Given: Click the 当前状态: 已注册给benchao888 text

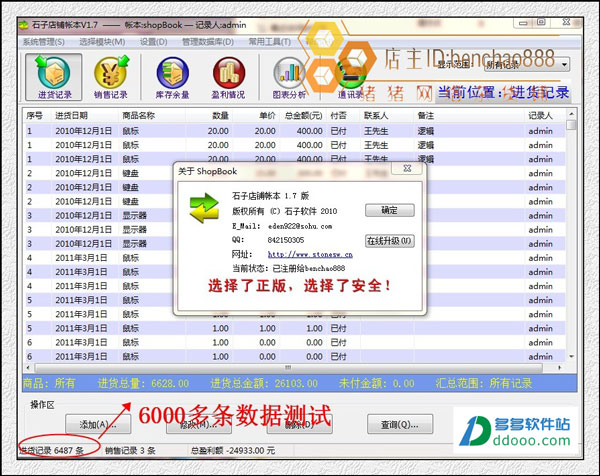Looking at the screenshot, I should tap(289, 268).
